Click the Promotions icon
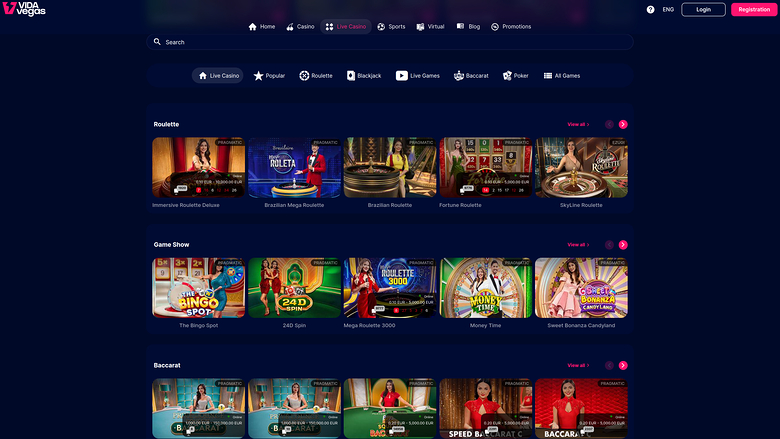The width and height of the screenshot is (780, 439). tap(495, 26)
